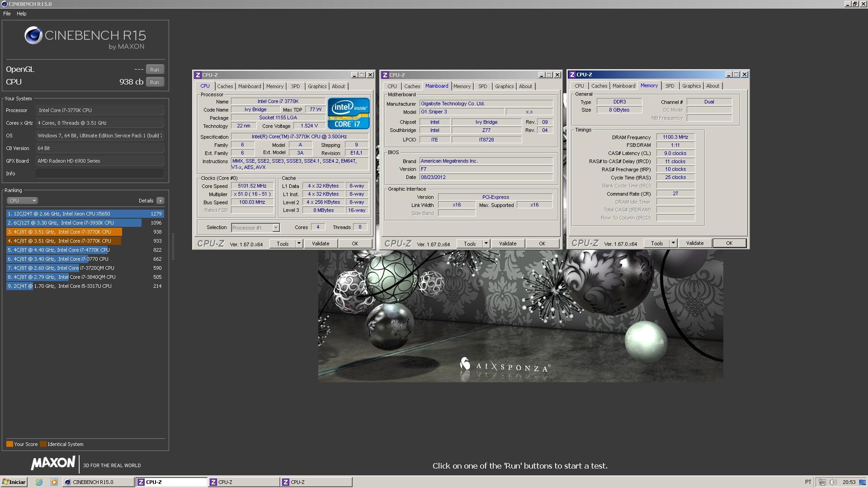Screen dimensions: 868x488
Task: Open About tab in Memory CPU-Z window
Action: tap(713, 86)
